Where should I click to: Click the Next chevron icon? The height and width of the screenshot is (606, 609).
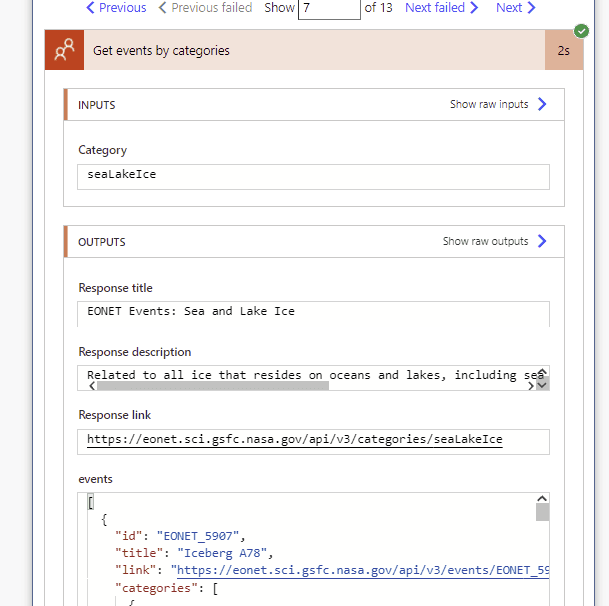pyautogui.click(x=531, y=7)
